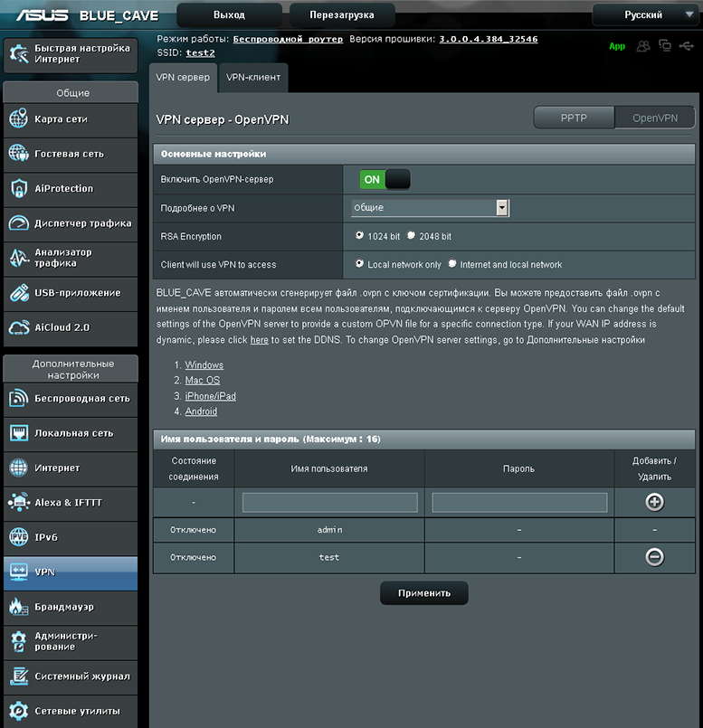703x728 pixels.
Task: Open the Alexa & IFTTT icon
Action: [x=19, y=502]
